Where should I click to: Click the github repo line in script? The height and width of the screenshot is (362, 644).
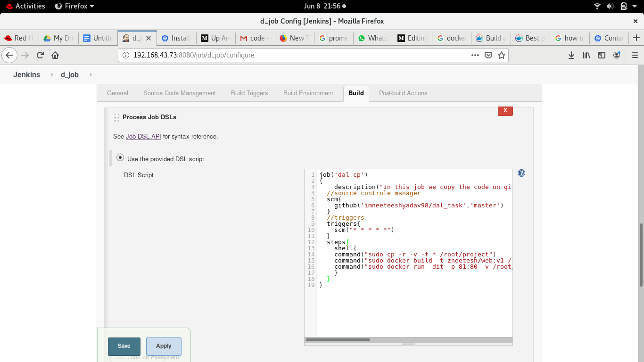tap(419, 206)
